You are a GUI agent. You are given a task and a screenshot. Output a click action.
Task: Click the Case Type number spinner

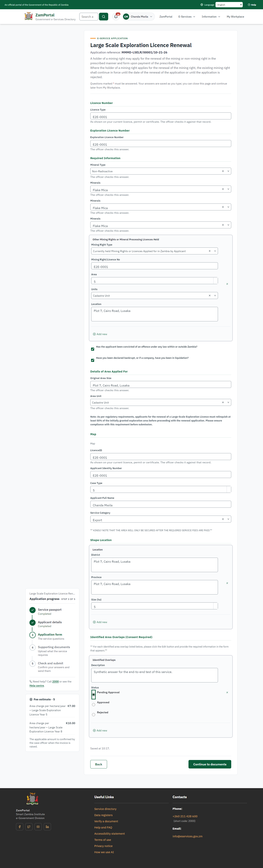click(229, 489)
